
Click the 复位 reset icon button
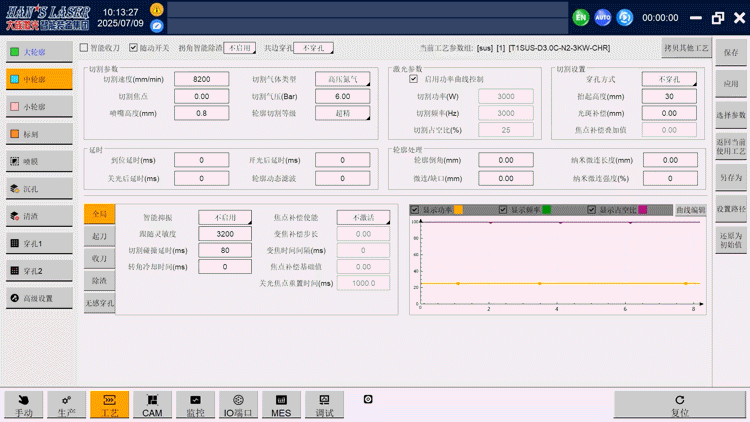(x=679, y=404)
